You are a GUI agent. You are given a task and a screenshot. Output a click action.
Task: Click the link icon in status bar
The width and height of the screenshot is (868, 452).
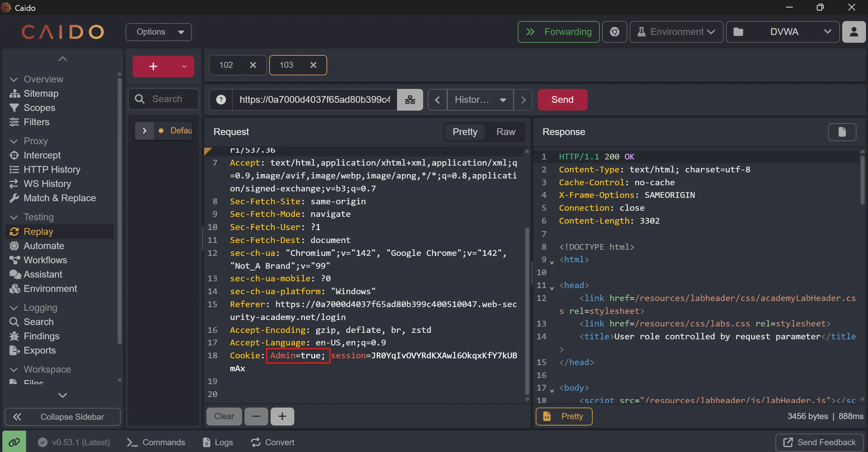[14, 442]
